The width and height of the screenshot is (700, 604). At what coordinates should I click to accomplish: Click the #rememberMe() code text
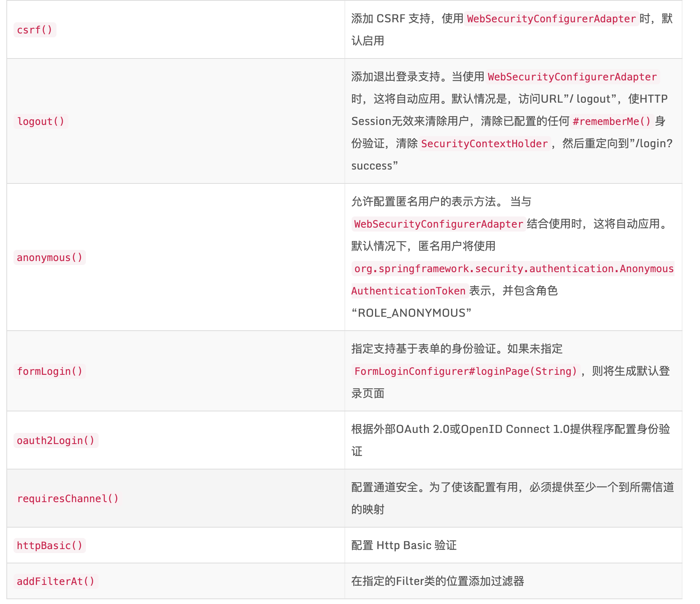pyautogui.click(x=612, y=121)
